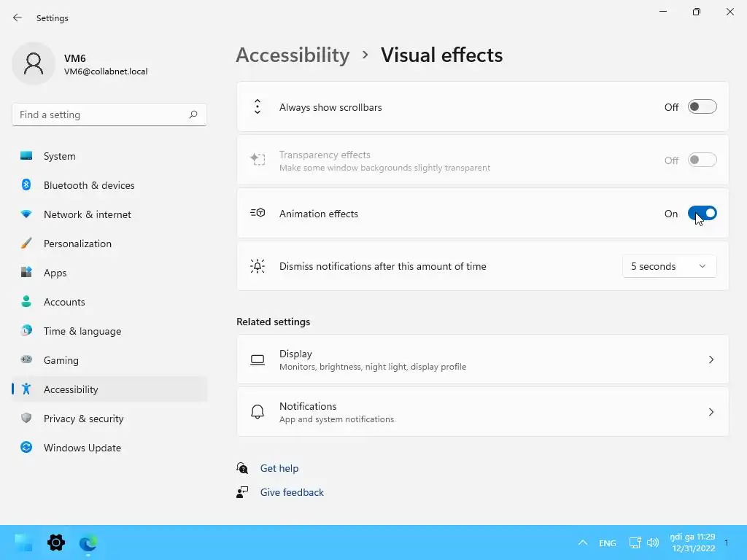Viewport: 747px width, 560px height.
Task: Click the Give feedback link
Action: click(292, 492)
